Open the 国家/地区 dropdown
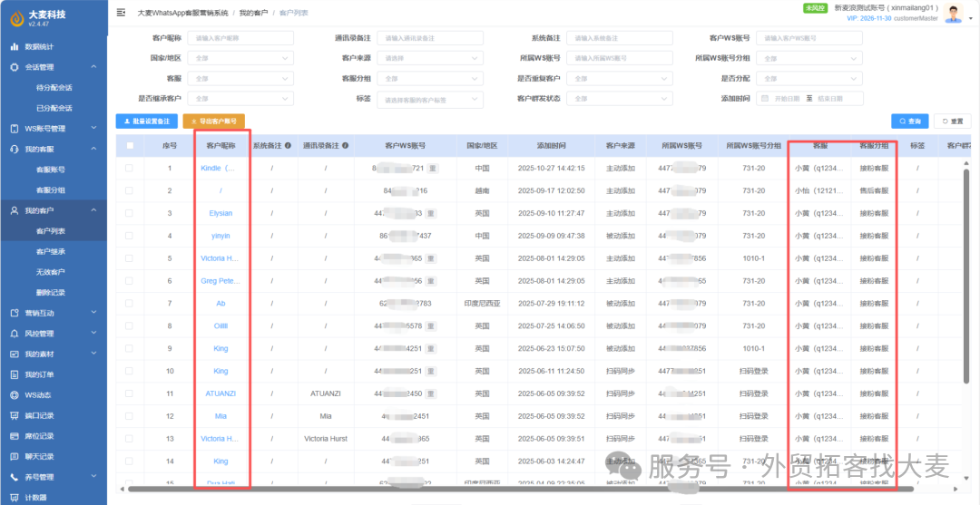The image size is (980, 505). [x=240, y=58]
